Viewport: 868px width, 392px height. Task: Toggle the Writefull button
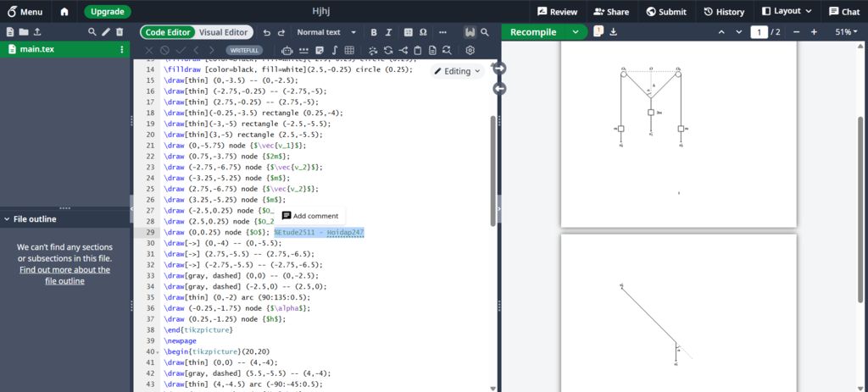pyautogui.click(x=244, y=50)
